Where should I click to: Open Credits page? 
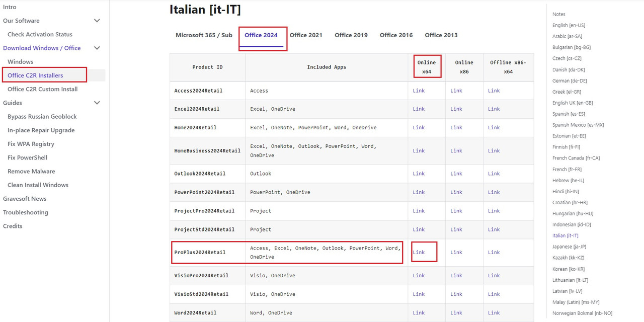(13, 226)
